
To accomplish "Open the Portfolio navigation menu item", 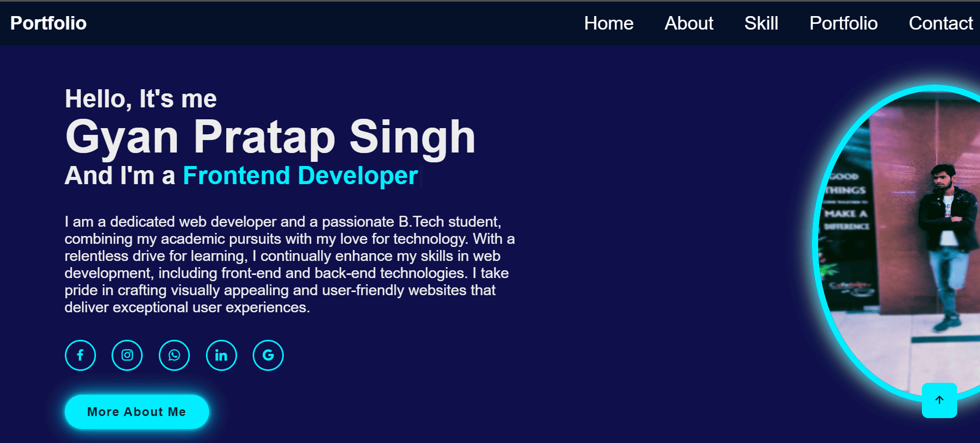I will 844,23.
